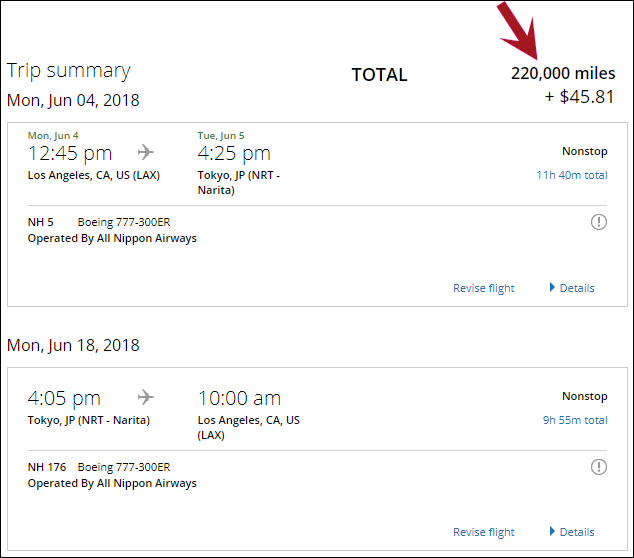Click the 12:45 pm departure time

coord(70,153)
